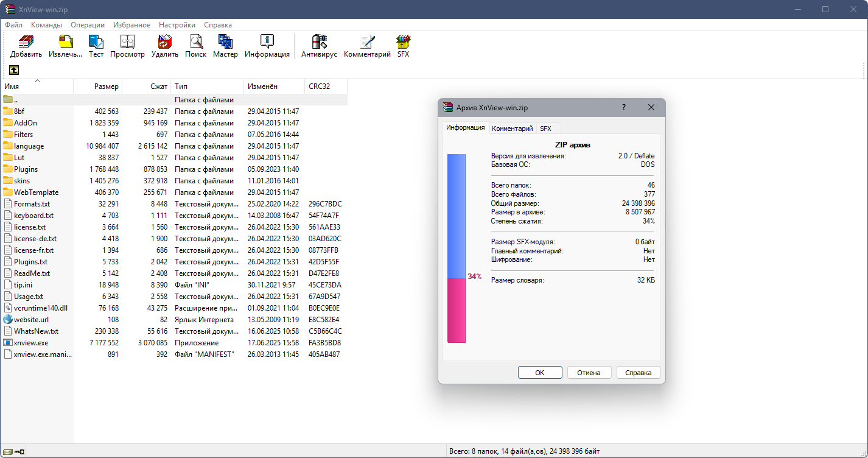The width and height of the screenshot is (868, 458).
Task: Select the parent folder ".." row
Action: tap(174, 100)
